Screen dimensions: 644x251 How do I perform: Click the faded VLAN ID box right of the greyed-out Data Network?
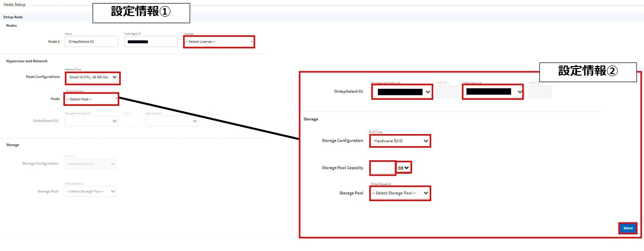(212, 121)
